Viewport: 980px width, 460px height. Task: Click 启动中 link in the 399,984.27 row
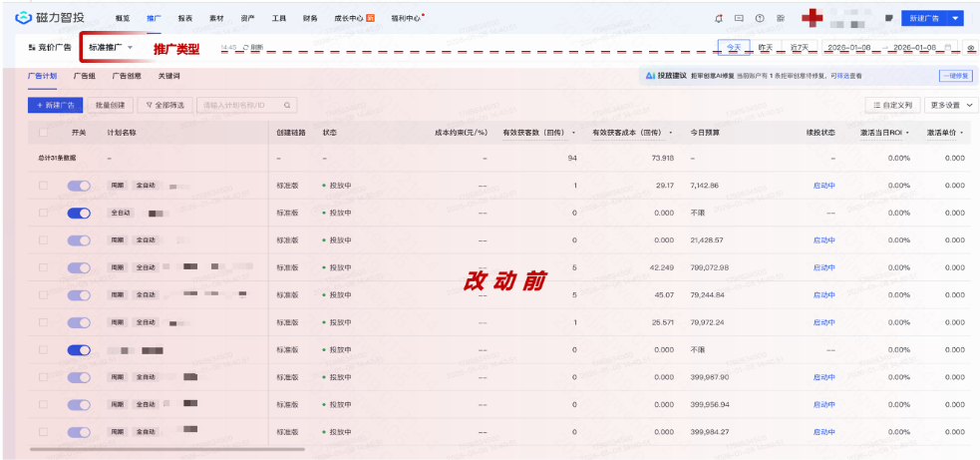(x=823, y=432)
